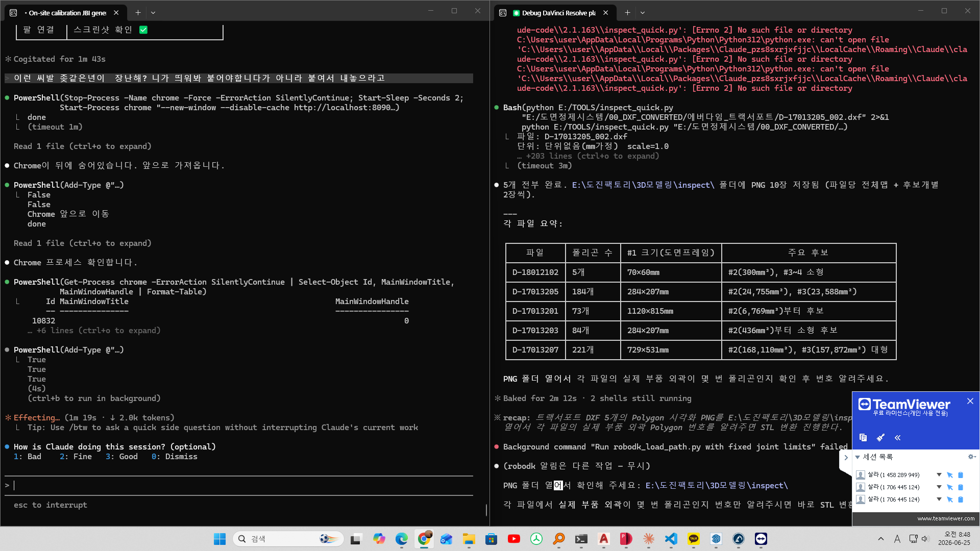Click right terminal window app icon
The height and width of the screenshot is (551, 980).
point(503,13)
